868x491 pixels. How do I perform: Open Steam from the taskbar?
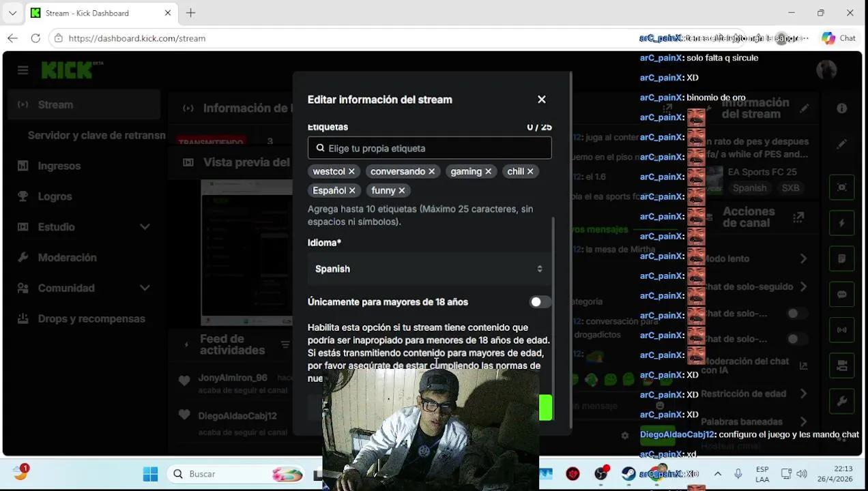point(628,474)
